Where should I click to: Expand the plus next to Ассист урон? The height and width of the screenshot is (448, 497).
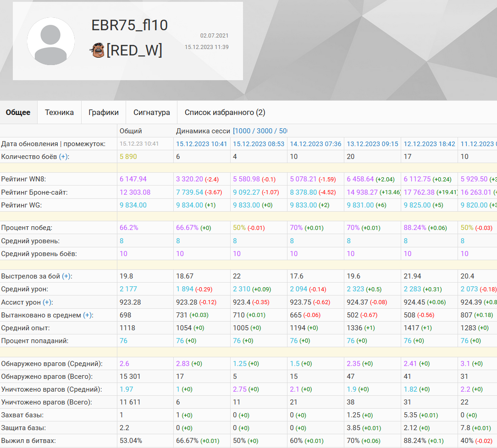click(x=47, y=302)
